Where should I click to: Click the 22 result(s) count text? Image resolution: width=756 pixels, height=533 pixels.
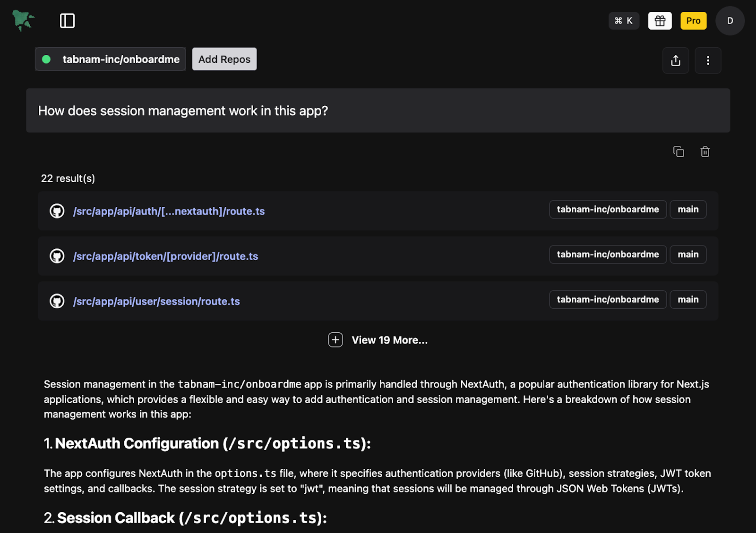point(68,178)
